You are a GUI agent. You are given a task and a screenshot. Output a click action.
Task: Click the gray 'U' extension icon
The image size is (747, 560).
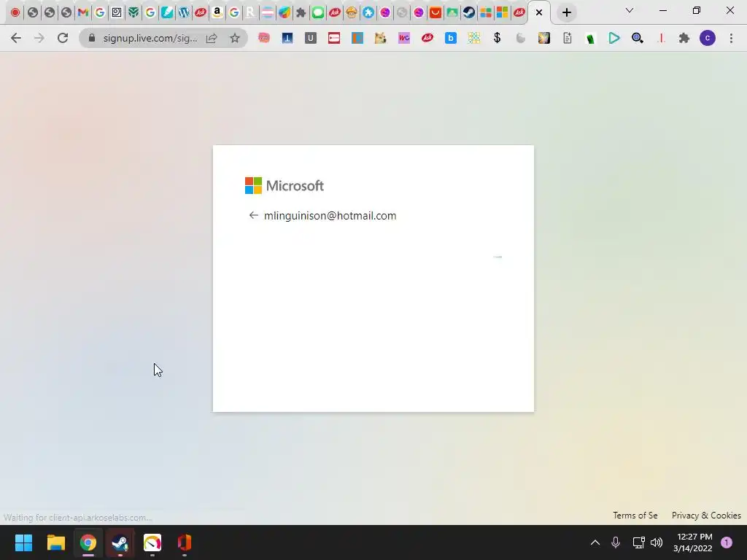pyautogui.click(x=311, y=38)
